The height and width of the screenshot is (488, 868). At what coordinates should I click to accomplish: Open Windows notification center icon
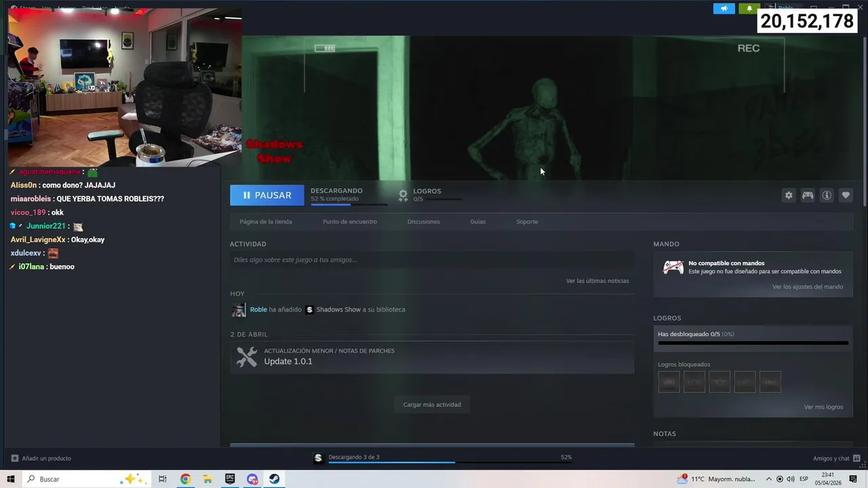tap(852, 479)
